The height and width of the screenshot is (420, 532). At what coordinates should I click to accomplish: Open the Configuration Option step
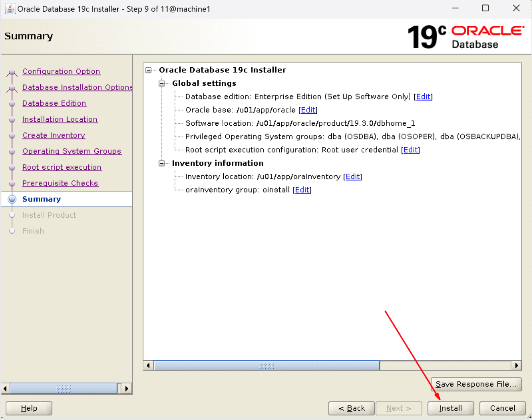[61, 71]
